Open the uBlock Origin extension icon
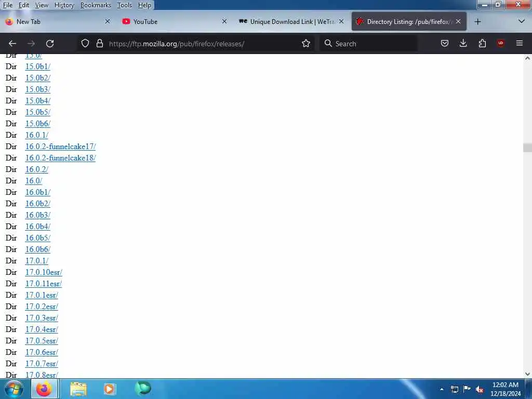This screenshot has width=532, height=399. 500,44
